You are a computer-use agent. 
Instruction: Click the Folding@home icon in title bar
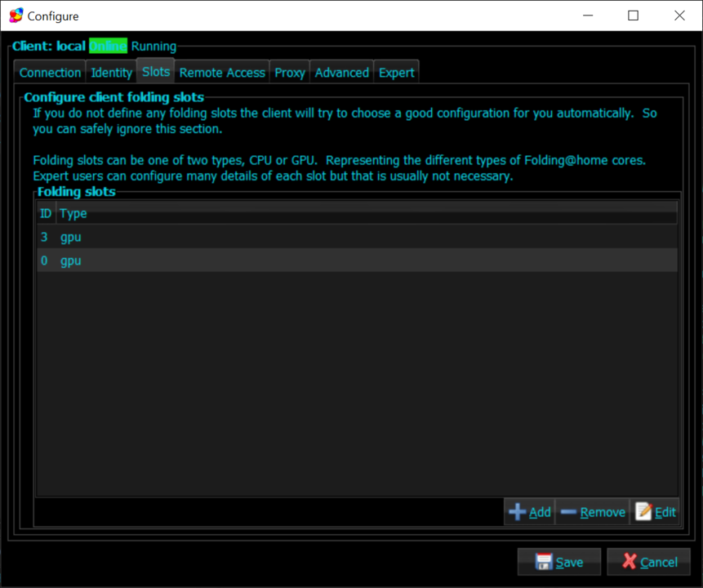click(x=16, y=16)
